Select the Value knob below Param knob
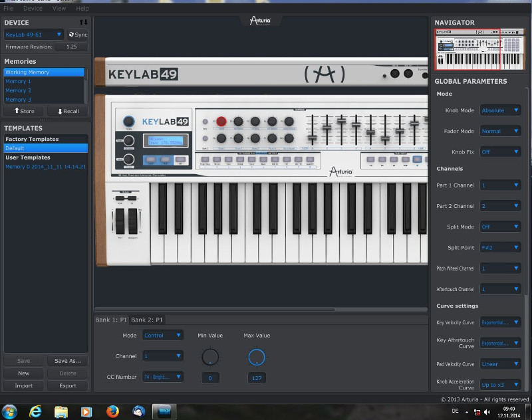Viewport: 532px width, 420px height. [128, 159]
